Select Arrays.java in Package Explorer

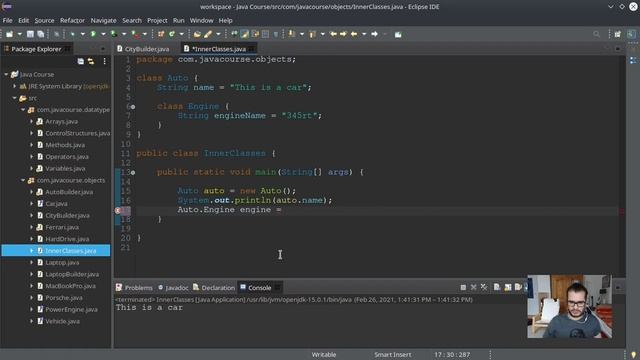coord(61,122)
